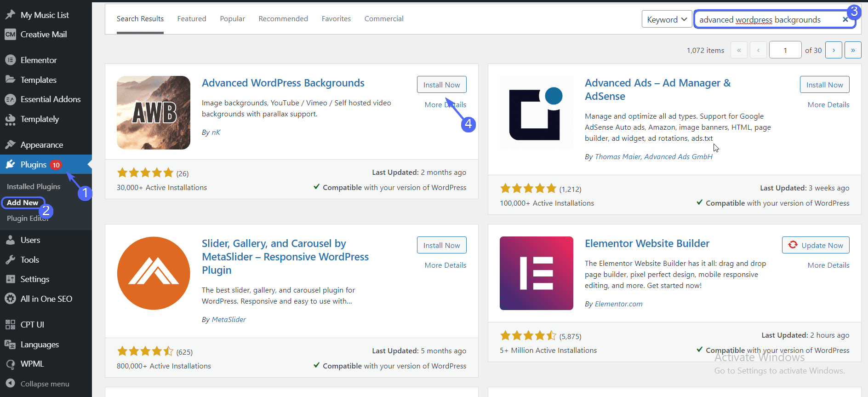
Task: Click the Templates folder icon
Action: (x=10, y=80)
